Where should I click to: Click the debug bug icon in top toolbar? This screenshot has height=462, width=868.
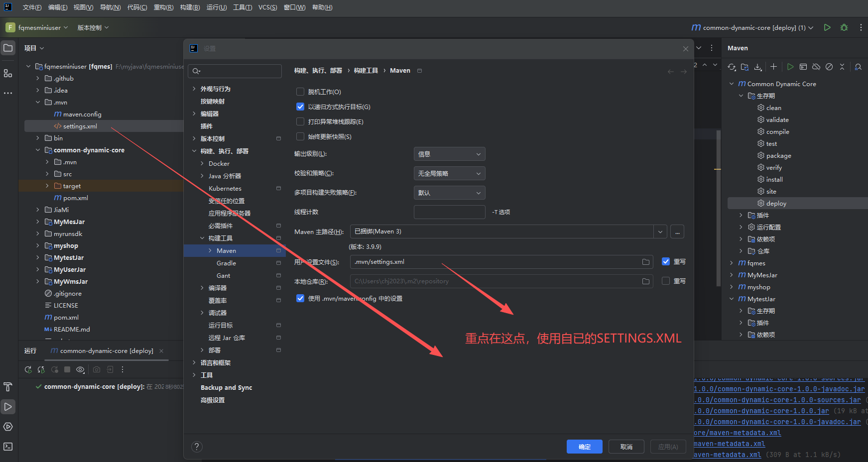(844, 28)
